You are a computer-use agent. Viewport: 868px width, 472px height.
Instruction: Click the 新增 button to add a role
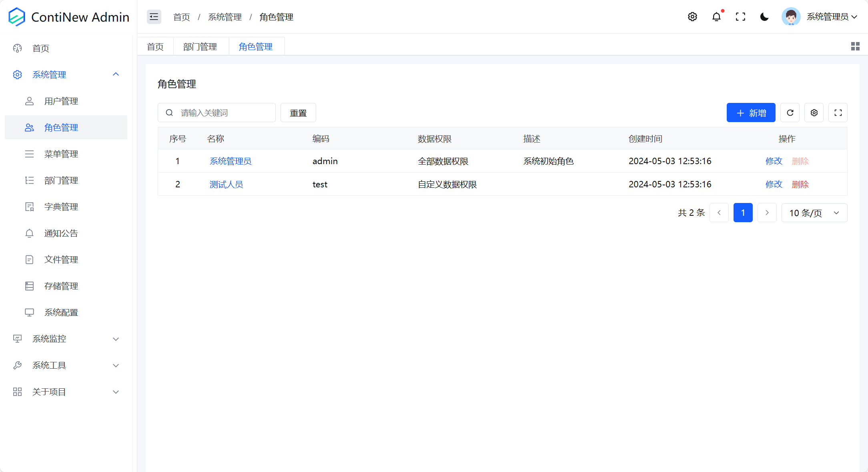[751, 112]
